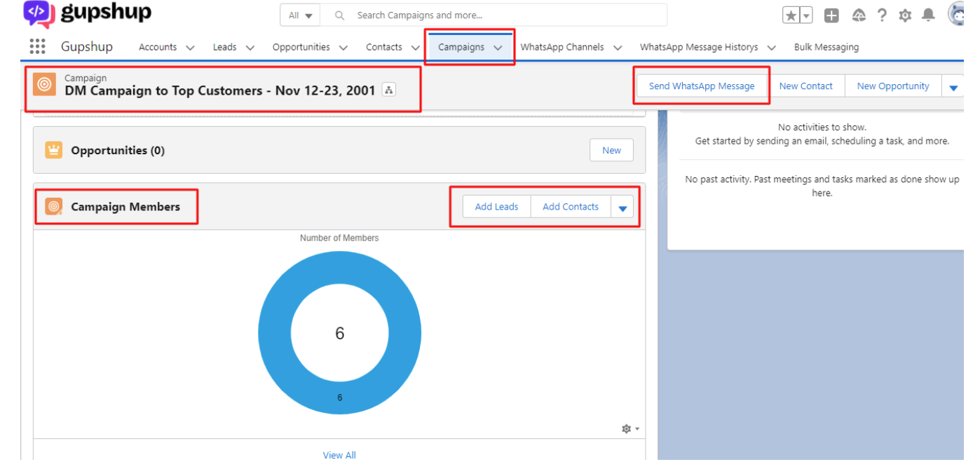The image size is (980, 469).
Task: Click the search magnifier icon
Action: pos(339,15)
